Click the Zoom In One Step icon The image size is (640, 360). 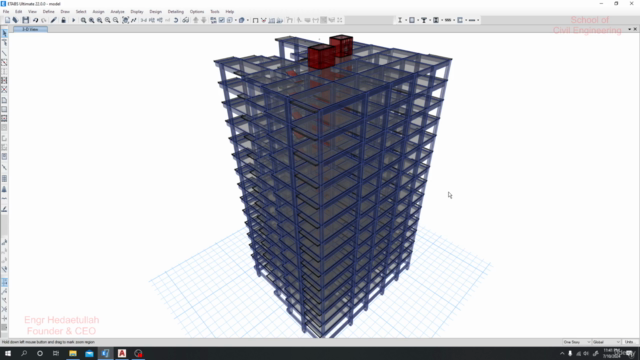[x=108, y=20]
